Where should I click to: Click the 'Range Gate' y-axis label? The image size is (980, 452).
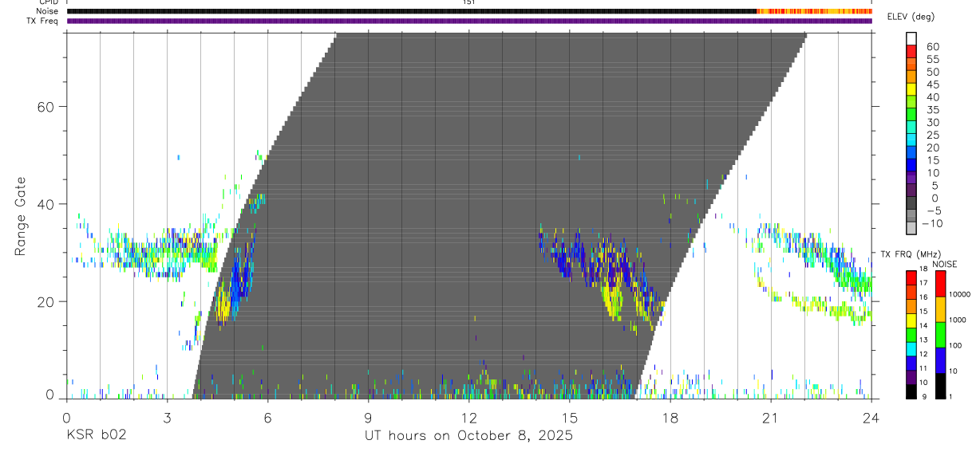point(22,217)
